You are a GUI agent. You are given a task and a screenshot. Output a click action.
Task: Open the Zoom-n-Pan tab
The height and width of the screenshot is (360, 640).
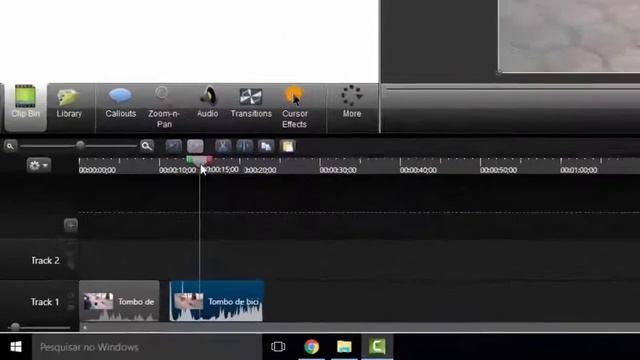[x=164, y=108]
